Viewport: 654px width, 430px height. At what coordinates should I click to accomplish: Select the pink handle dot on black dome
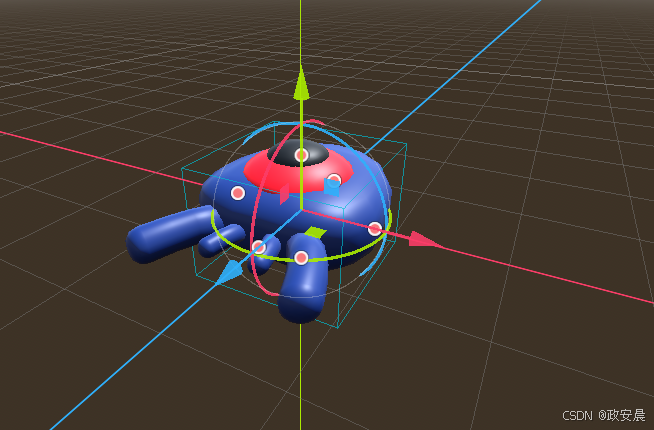pos(301,155)
